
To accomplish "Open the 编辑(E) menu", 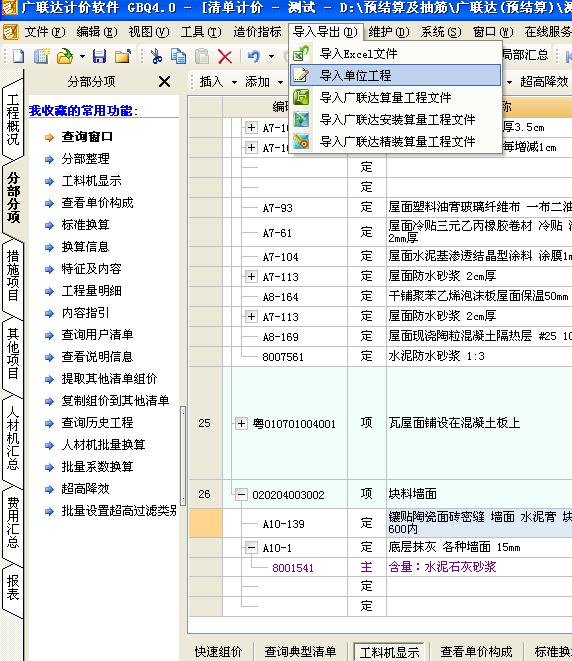I will tap(97, 32).
